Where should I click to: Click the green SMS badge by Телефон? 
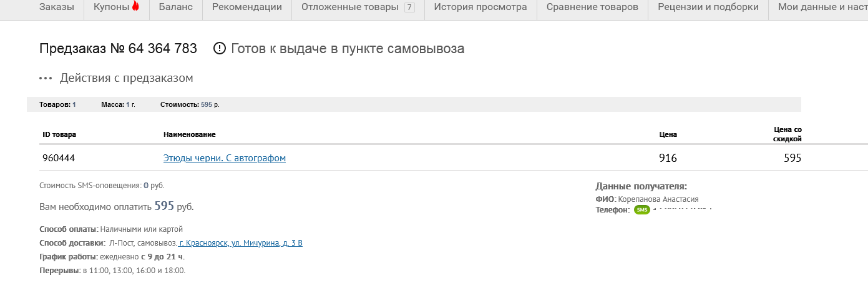pos(642,210)
